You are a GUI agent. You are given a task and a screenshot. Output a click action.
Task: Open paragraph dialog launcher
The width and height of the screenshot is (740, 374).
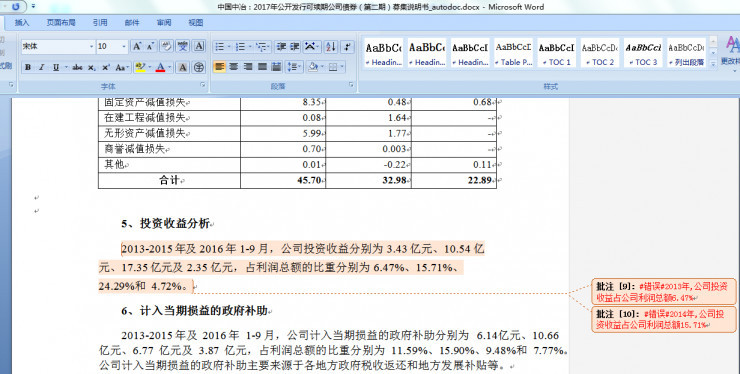(351, 85)
